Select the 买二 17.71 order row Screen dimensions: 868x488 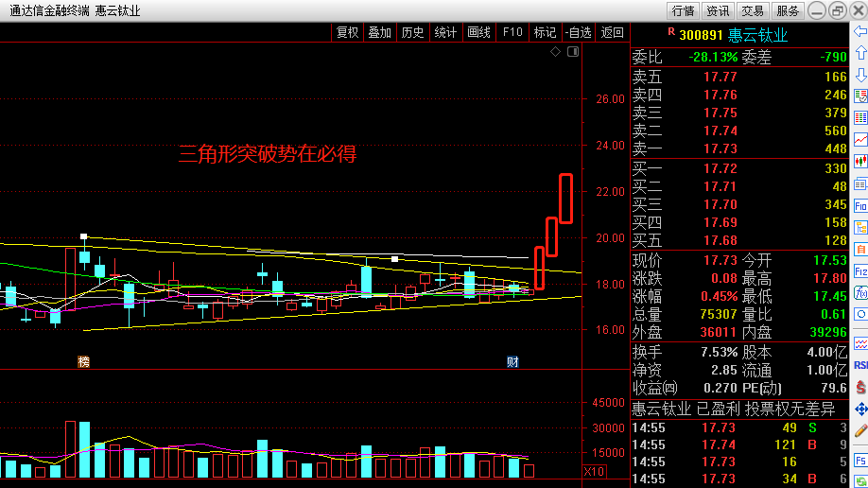tap(739, 186)
